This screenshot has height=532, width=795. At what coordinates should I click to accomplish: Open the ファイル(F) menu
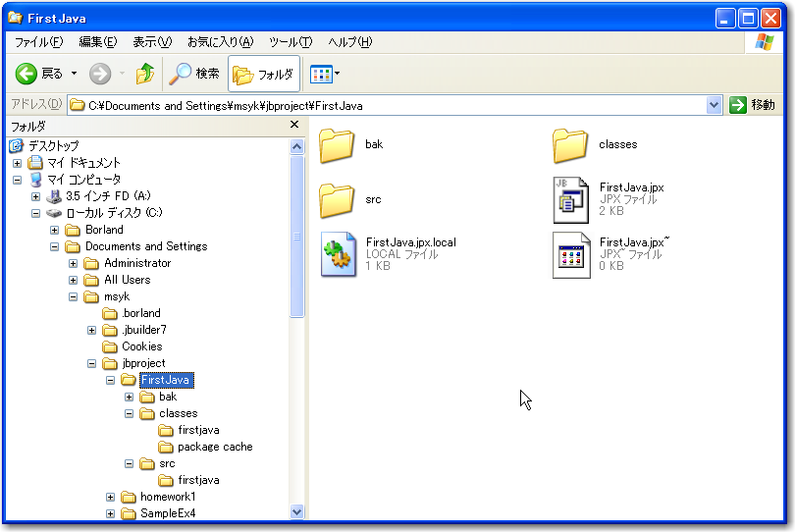pyautogui.click(x=38, y=42)
